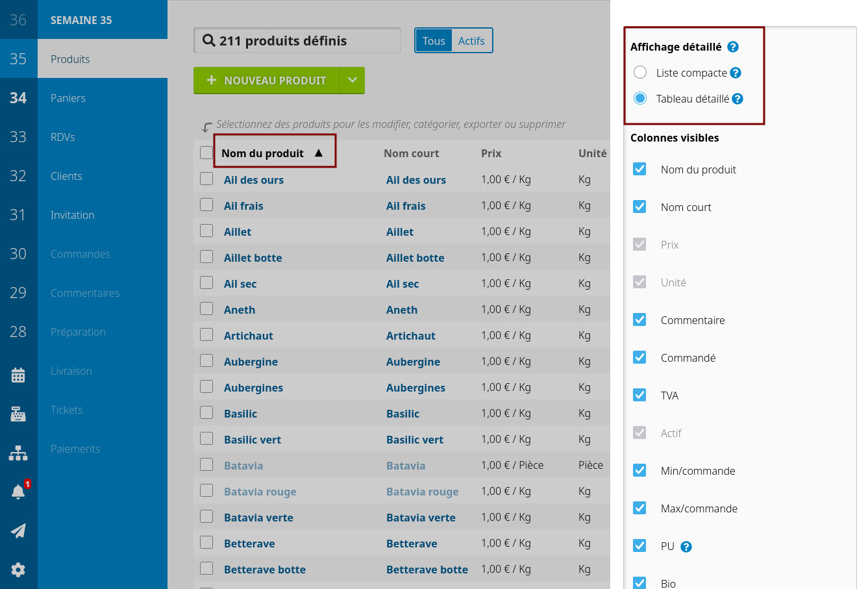Tick the checkbox for Artichaut row

(x=206, y=335)
